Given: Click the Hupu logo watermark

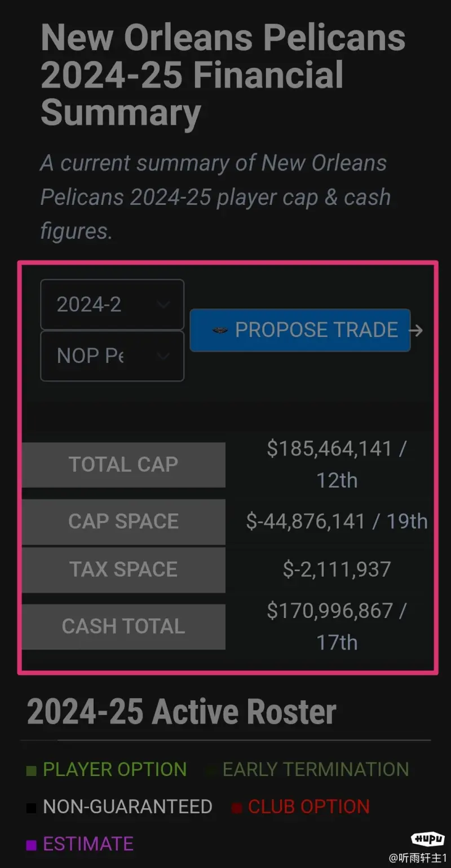Looking at the screenshot, I should [428, 839].
